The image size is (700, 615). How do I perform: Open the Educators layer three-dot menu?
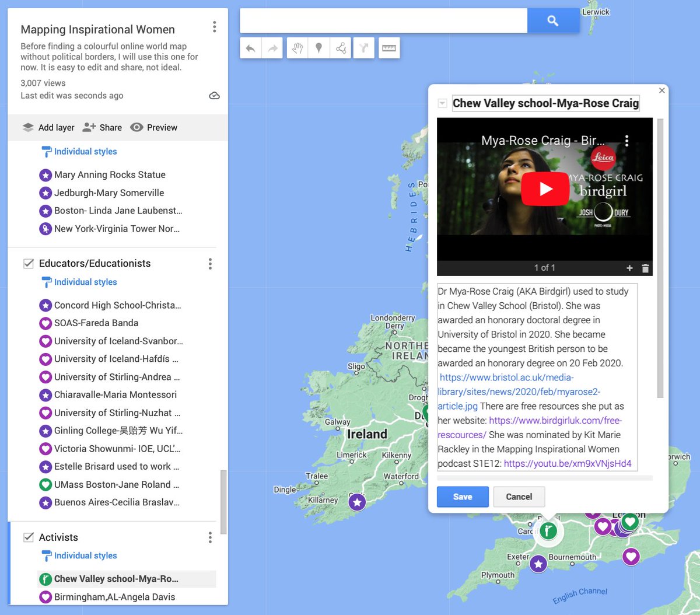click(210, 264)
